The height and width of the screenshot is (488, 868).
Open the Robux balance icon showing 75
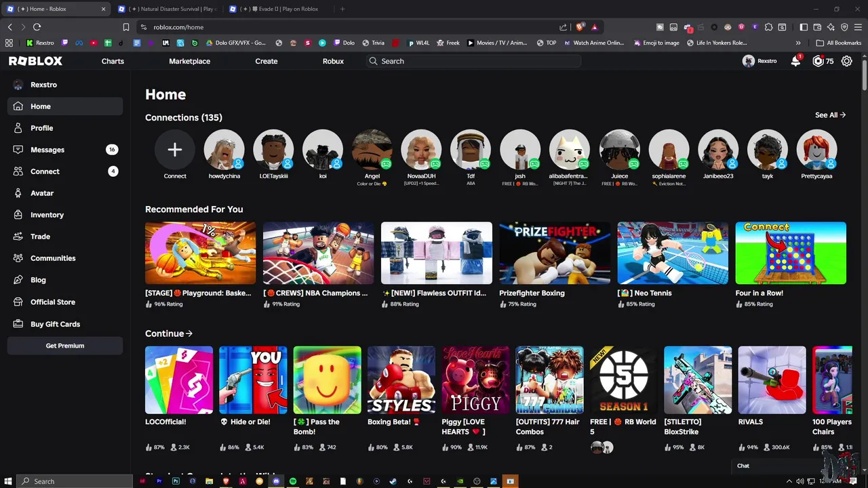(818, 61)
